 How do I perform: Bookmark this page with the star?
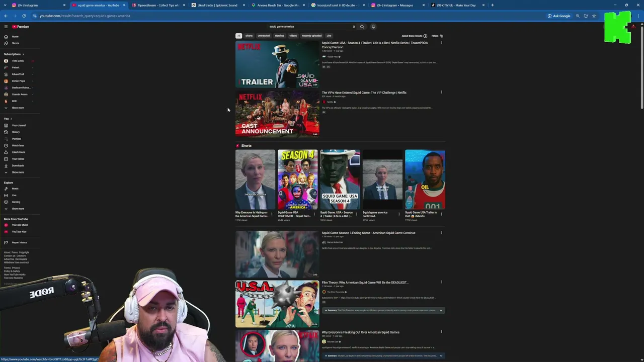pyautogui.click(x=594, y=16)
